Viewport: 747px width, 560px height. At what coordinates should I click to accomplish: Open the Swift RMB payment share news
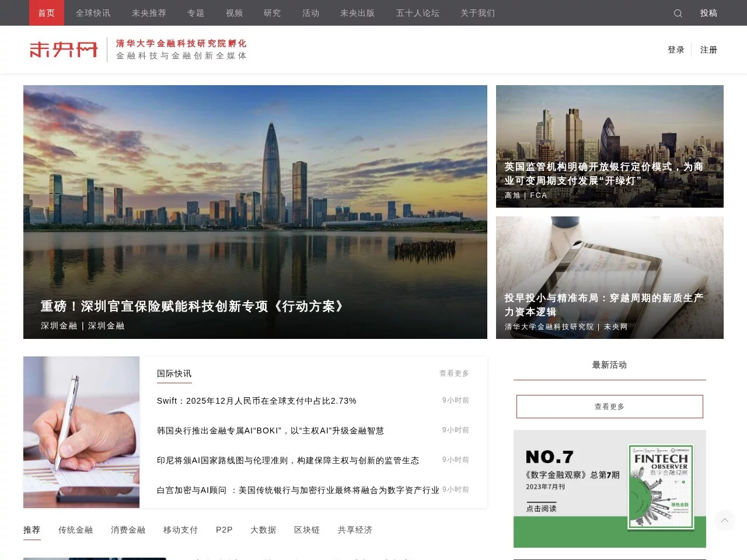[256, 401]
